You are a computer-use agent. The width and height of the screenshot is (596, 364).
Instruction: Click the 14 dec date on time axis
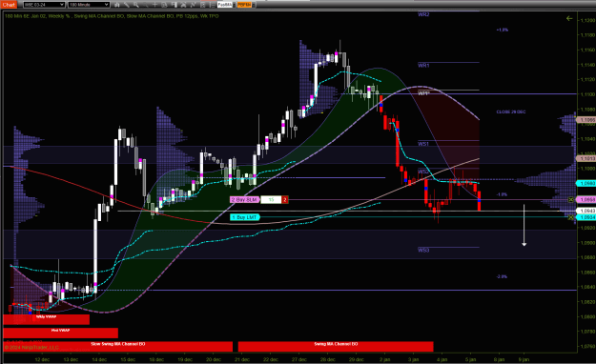[99, 359]
